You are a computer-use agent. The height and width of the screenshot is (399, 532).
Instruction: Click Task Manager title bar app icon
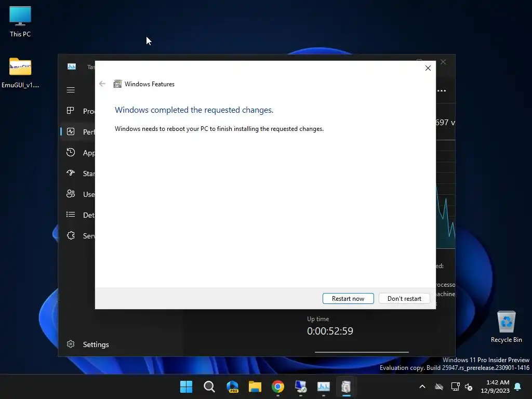click(x=72, y=66)
